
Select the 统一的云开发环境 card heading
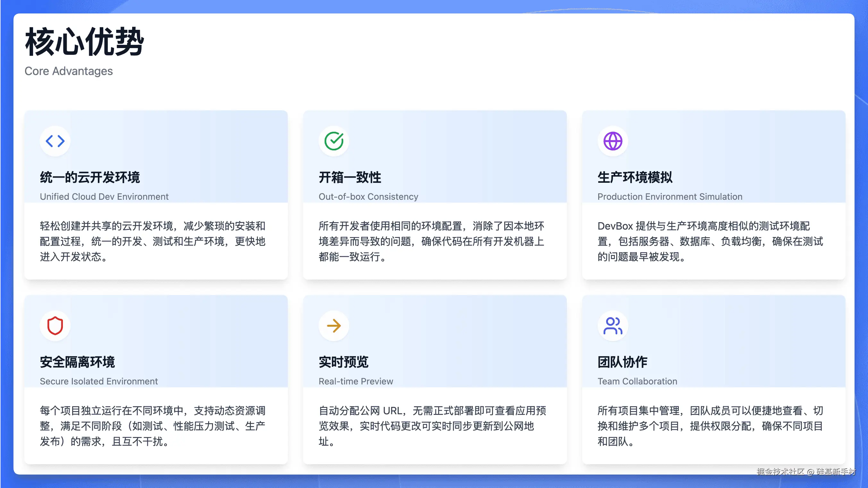[x=89, y=178]
